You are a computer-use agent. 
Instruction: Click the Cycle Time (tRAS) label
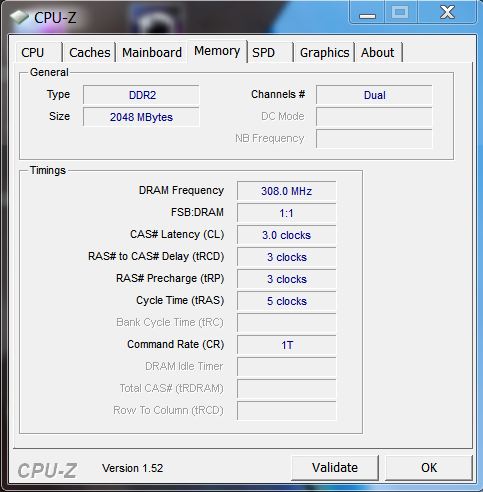point(180,300)
